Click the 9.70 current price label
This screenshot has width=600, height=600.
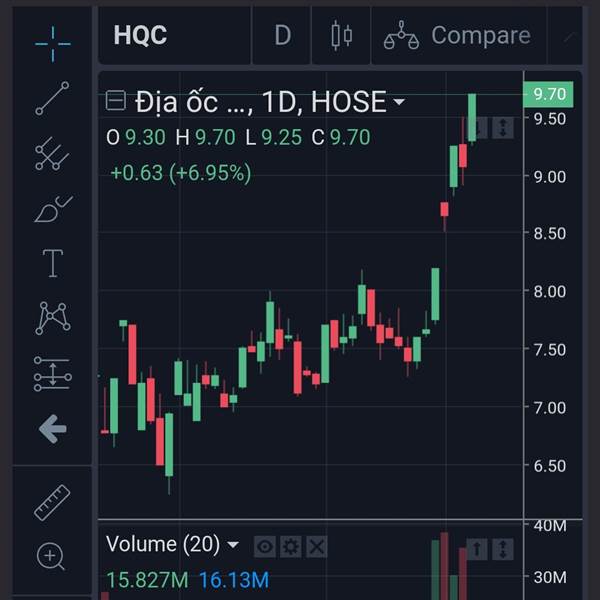(x=548, y=94)
